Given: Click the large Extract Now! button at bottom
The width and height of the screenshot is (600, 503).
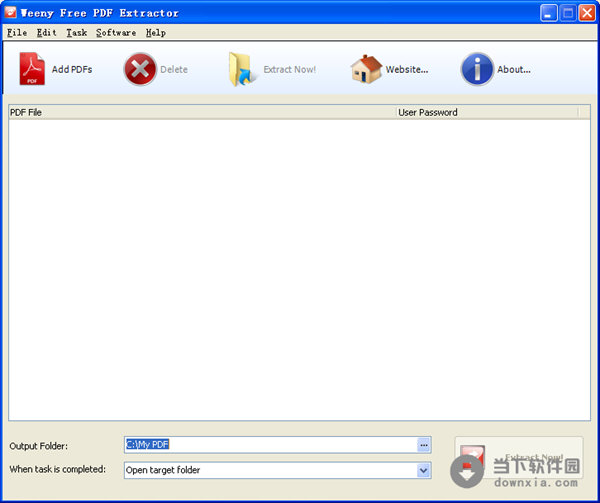Looking at the screenshot, I should coord(519,457).
